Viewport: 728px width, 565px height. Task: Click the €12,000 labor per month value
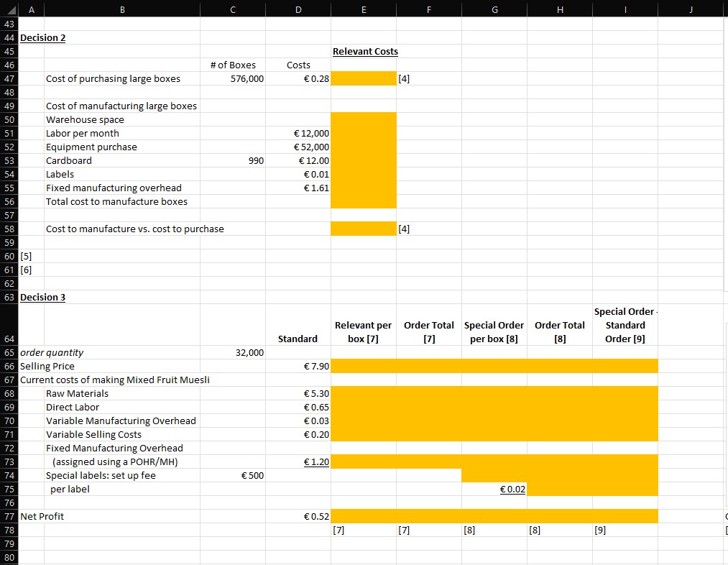point(311,133)
